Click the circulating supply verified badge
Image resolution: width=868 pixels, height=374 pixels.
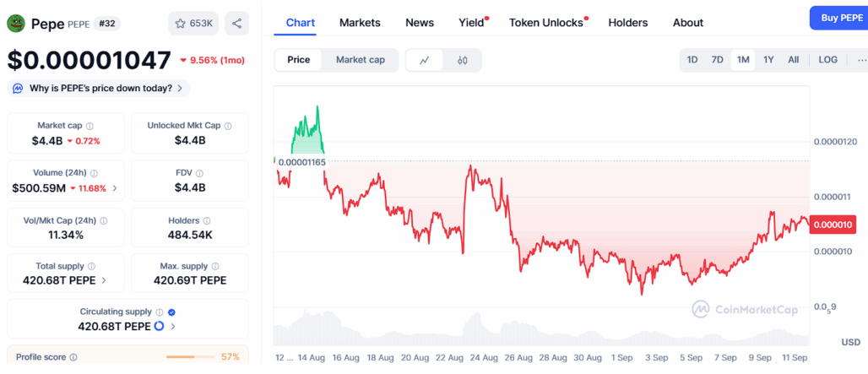[171, 312]
